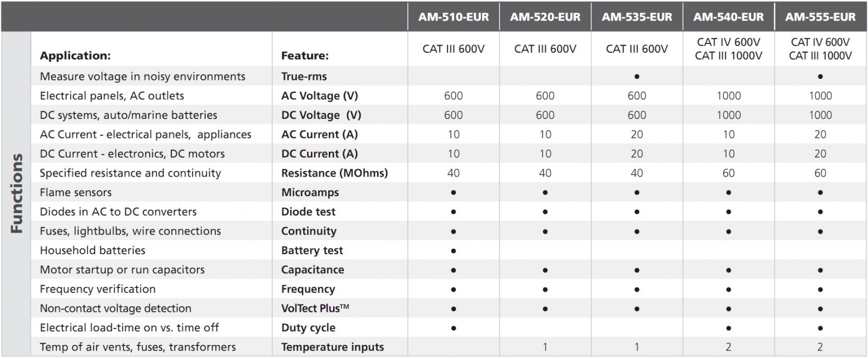Click the Battery test dot for AM-510-EUR

click(454, 251)
